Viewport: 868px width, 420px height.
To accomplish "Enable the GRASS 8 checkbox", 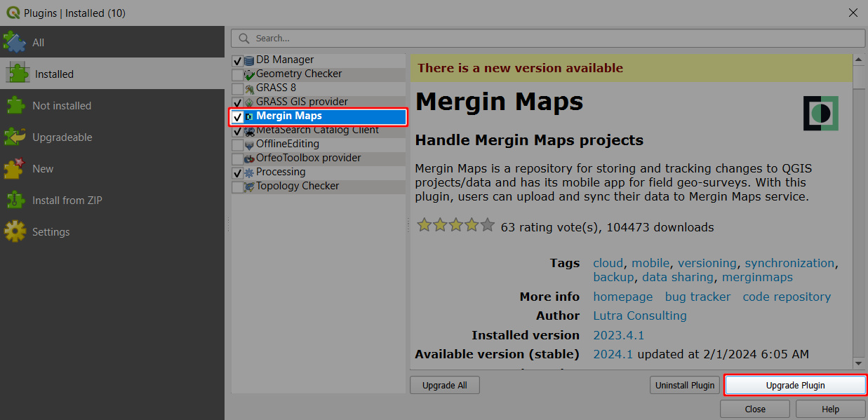I will tap(238, 89).
